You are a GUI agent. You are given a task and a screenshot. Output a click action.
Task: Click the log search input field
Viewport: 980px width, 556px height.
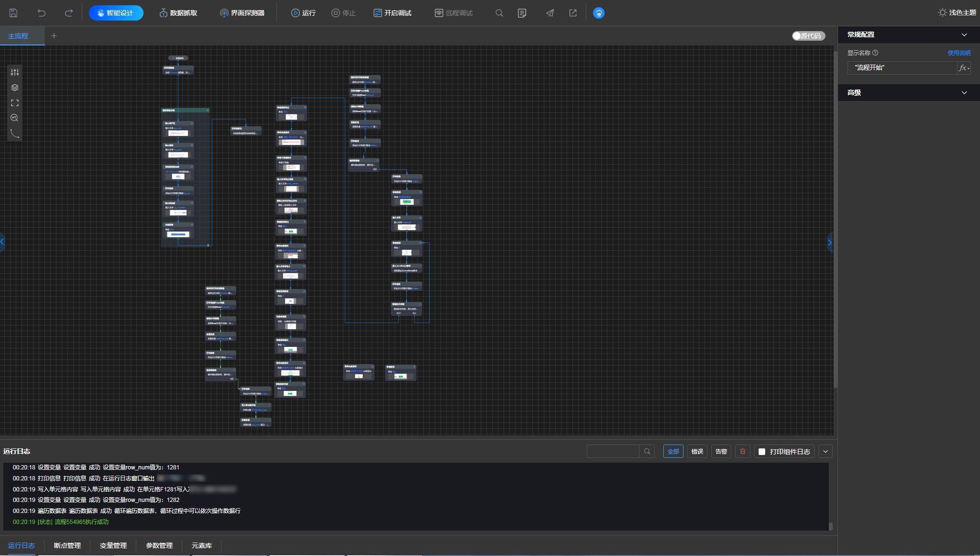coord(613,451)
